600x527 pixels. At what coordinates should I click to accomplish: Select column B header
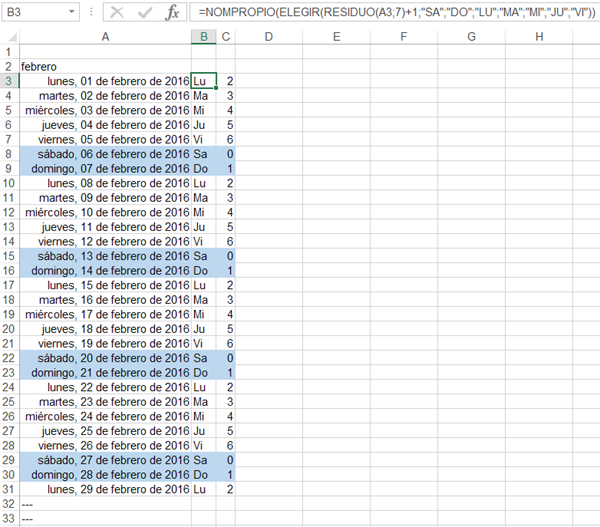tap(204, 37)
